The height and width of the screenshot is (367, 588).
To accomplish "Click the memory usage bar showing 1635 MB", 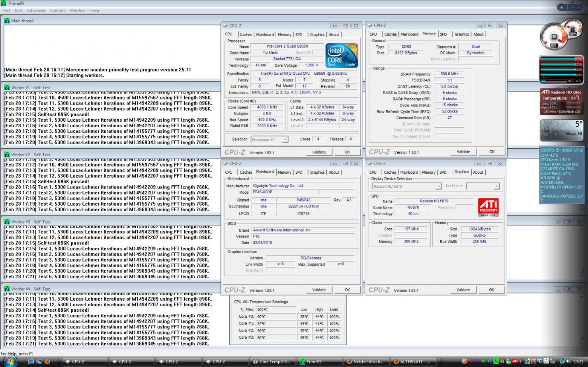I will pos(561,80).
